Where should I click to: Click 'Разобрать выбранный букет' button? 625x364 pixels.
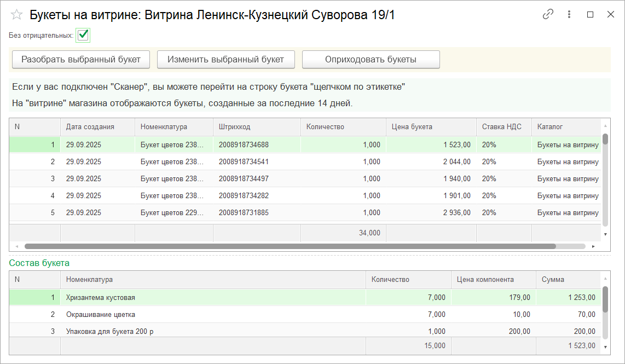81,60
